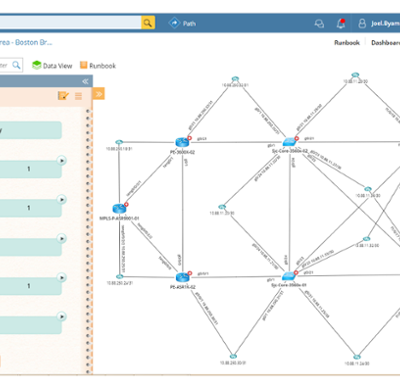
Task: Click the bottommost play button in runbook panel
Action: [x=61, y=316]
